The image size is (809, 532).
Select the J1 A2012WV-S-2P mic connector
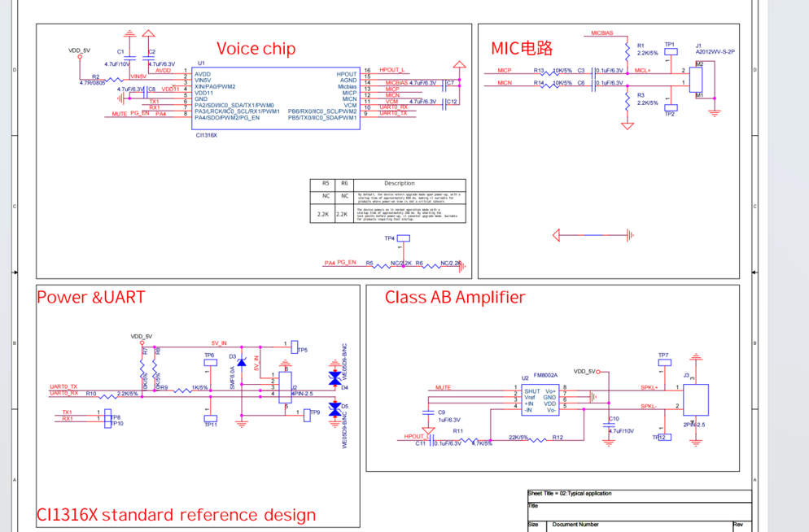click(x=695, y=78)
